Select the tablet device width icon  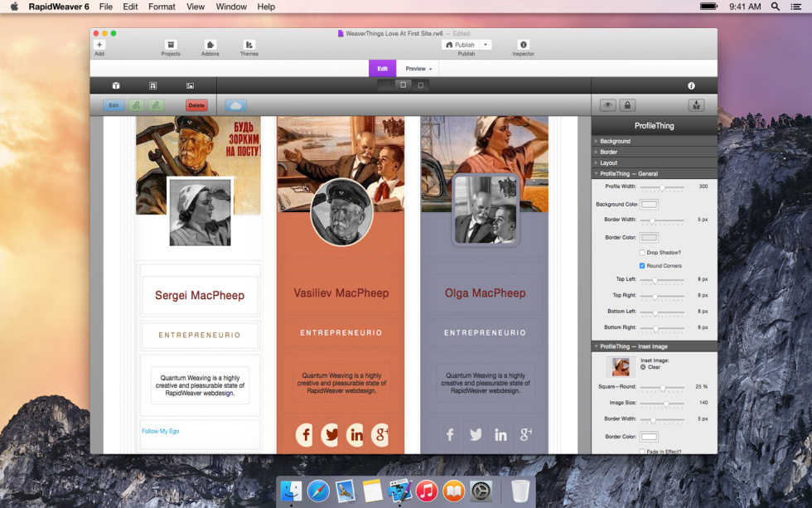click(404, 85)
